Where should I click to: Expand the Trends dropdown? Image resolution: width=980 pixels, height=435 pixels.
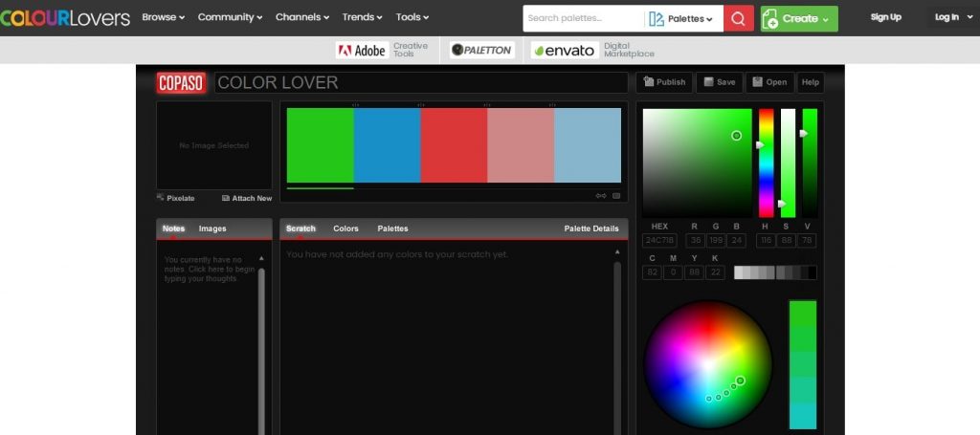[362, 17]
